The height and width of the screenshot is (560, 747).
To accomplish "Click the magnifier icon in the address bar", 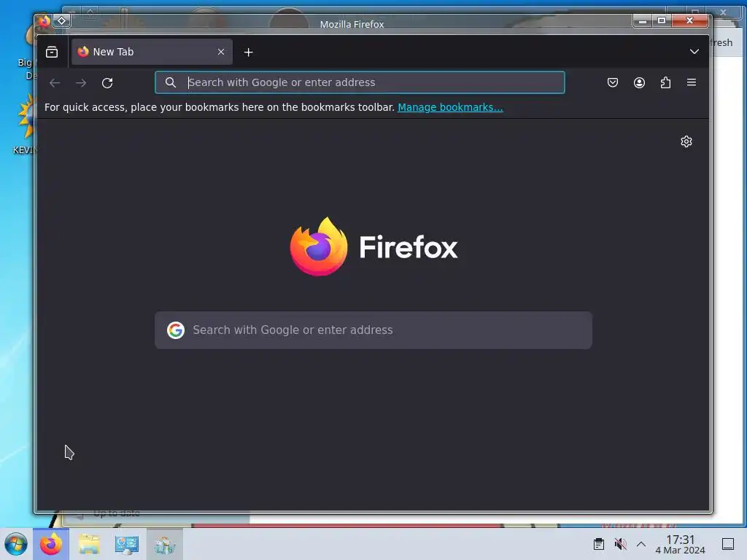I will 170,82.
